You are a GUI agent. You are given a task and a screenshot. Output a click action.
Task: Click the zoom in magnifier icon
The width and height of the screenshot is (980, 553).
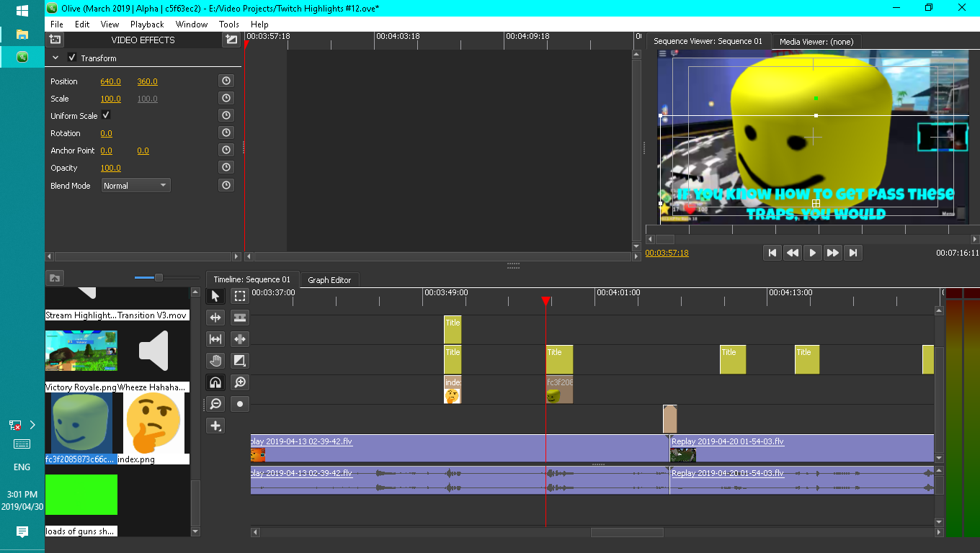click(240, 382)
